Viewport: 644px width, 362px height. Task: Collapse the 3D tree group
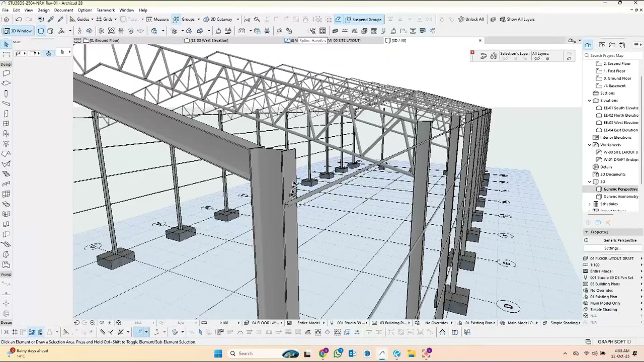[x=590, y=182]
